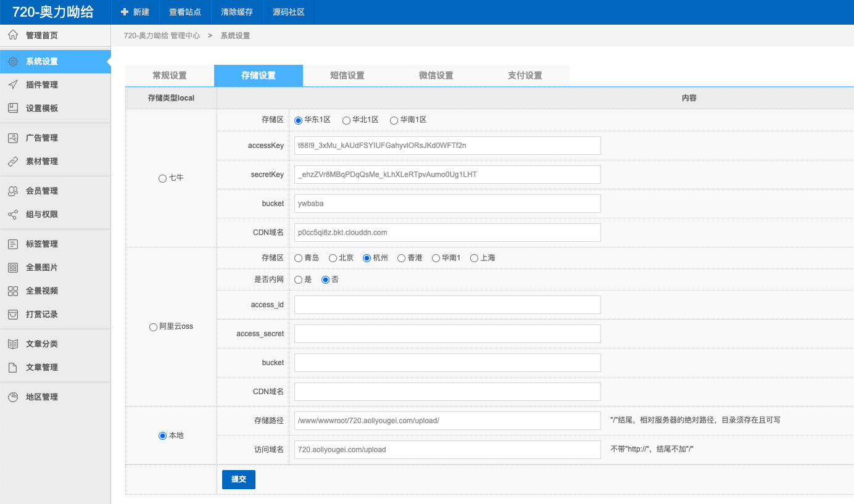Choose 北京 as OSS region
854x504 pixels.
click(x=333, y=258)
